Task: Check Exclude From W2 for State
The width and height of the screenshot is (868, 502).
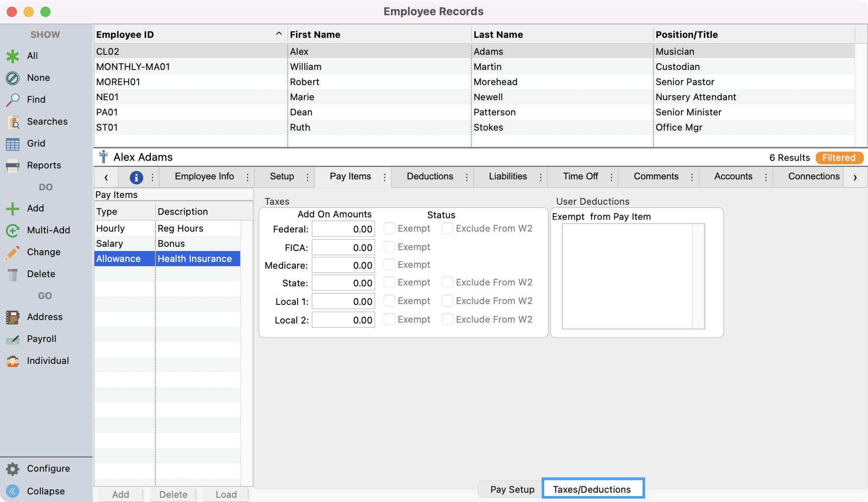Action: click(447, 282)
